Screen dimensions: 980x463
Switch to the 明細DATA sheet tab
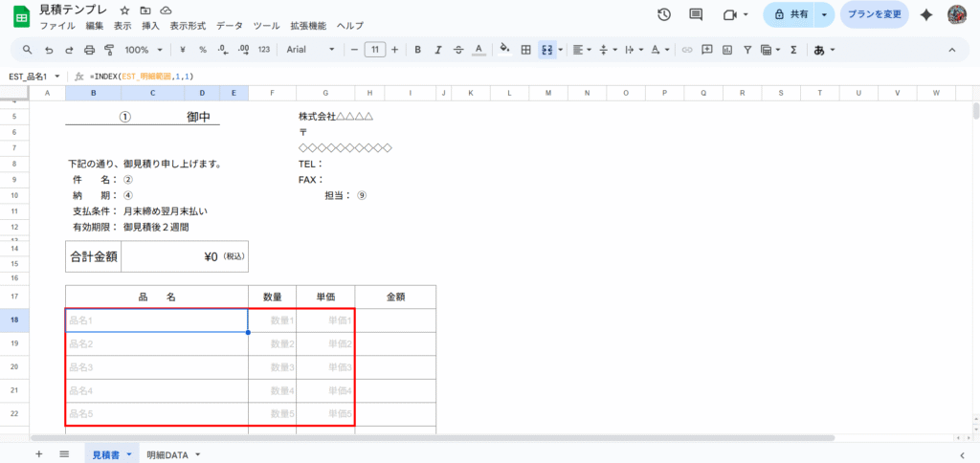172,454
